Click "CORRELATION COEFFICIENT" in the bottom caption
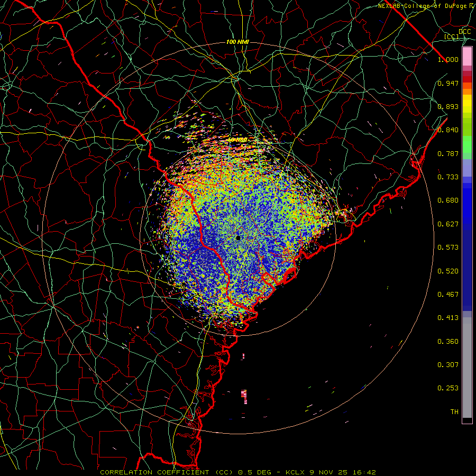Screen dimensions: 476x476 tap(154, 472)
